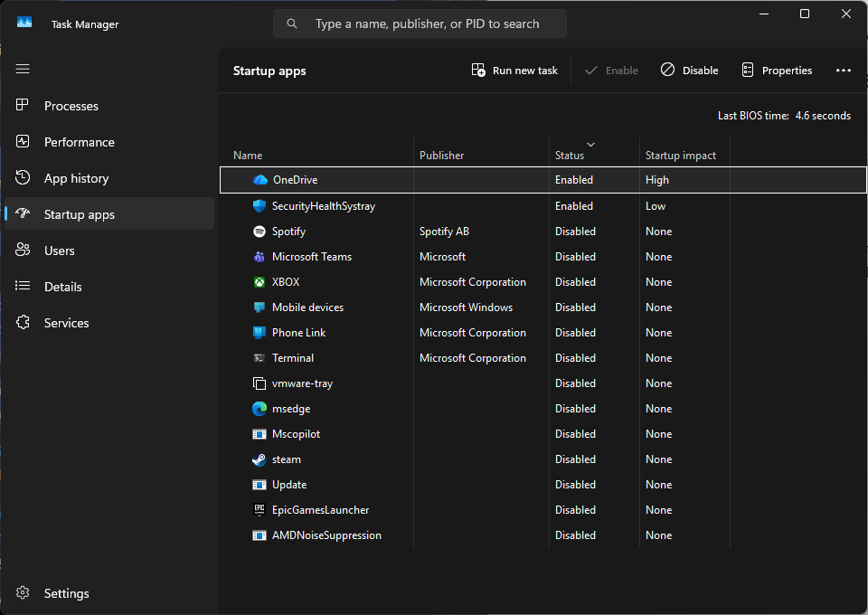Open the Settings gear icon
Viewport: 868px width, 615px height.
[x=23, y=592]
